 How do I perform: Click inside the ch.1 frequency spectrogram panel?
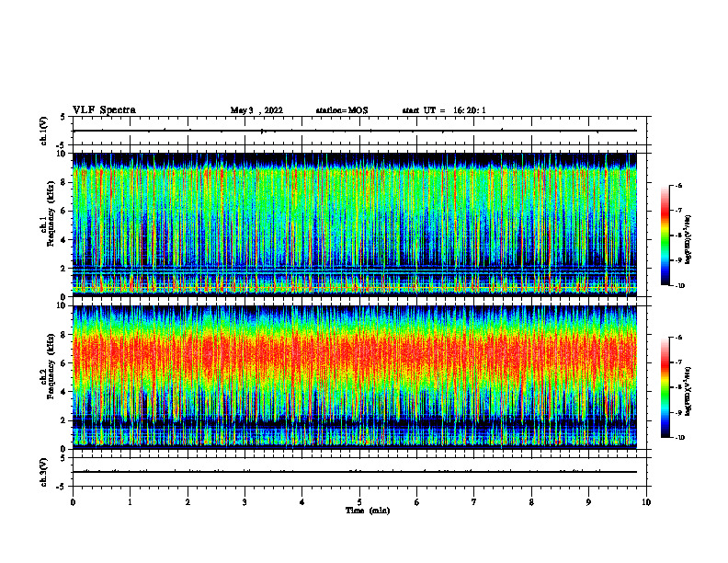coord(355,224)
